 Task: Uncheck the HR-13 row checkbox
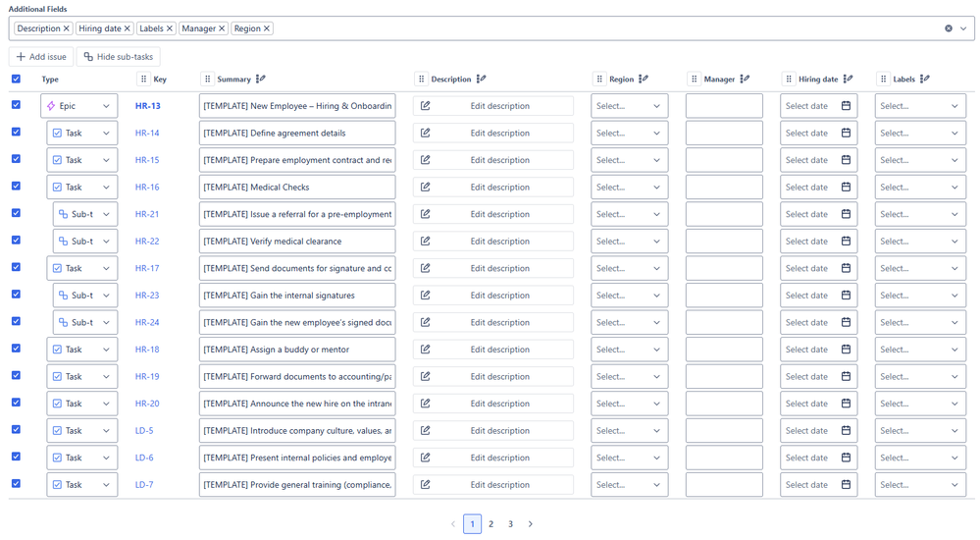pyautogui.click(x=17, y=105)
